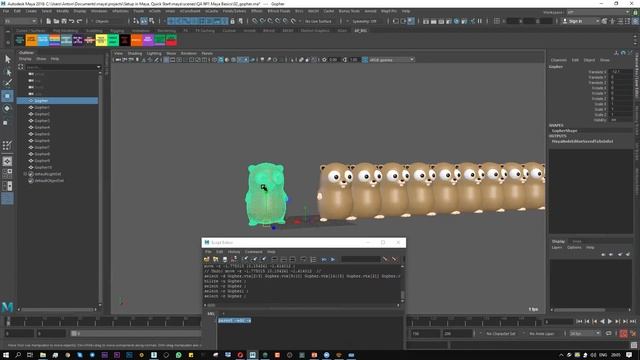This screenshot has width=640, height=360.
Task: Open Script Editor History menu
Action: tap(234, 252)
